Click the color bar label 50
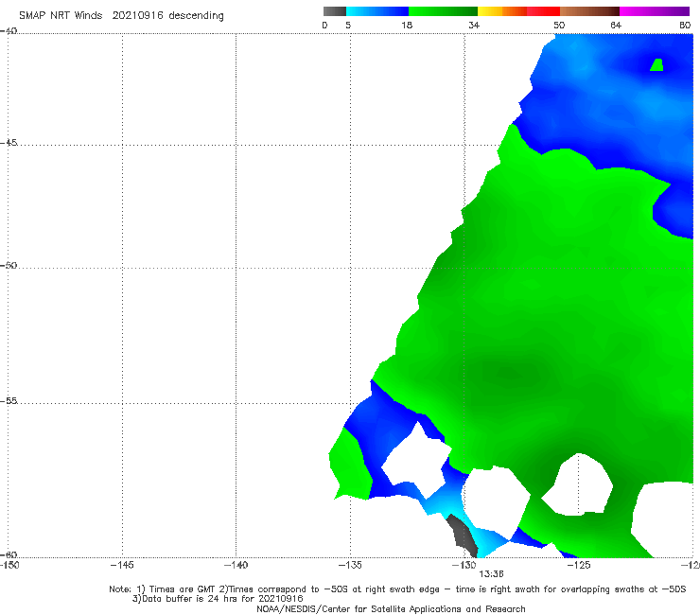 tap(559, 25)
